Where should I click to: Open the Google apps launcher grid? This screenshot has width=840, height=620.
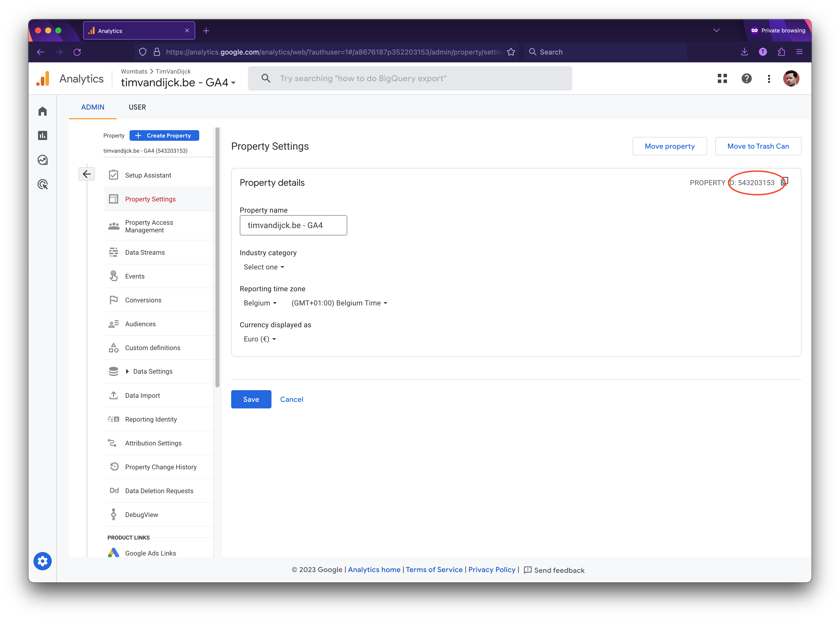722,78
